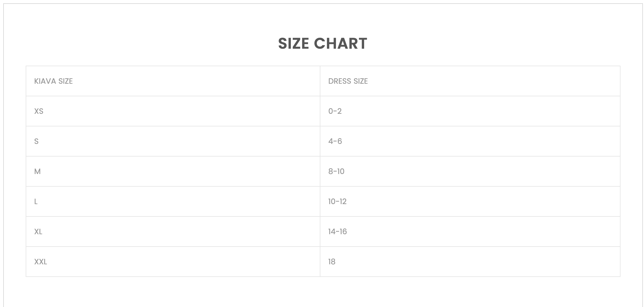The height and width of the screenshot is (307, 644).
Task: Click the 14-16 dress size value
Action: (x=338, y=232)
